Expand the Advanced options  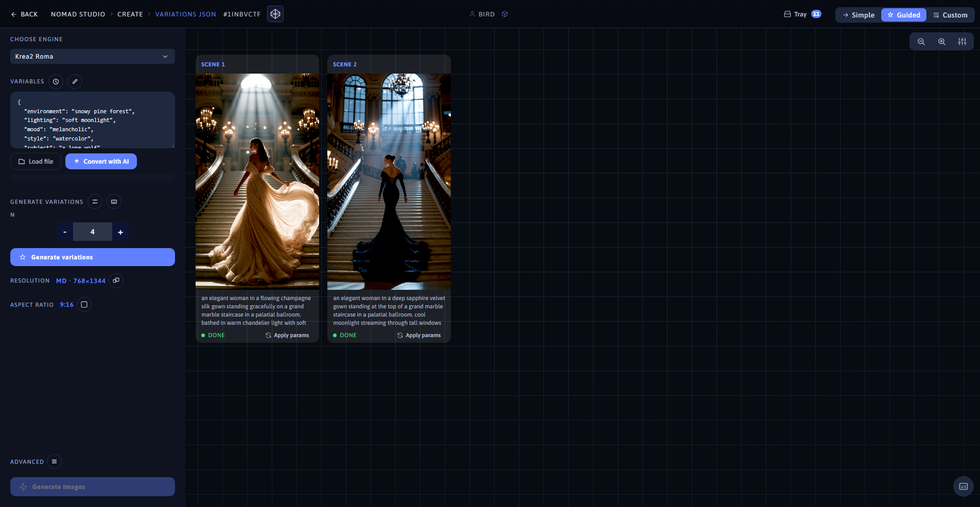coord(55,462)
